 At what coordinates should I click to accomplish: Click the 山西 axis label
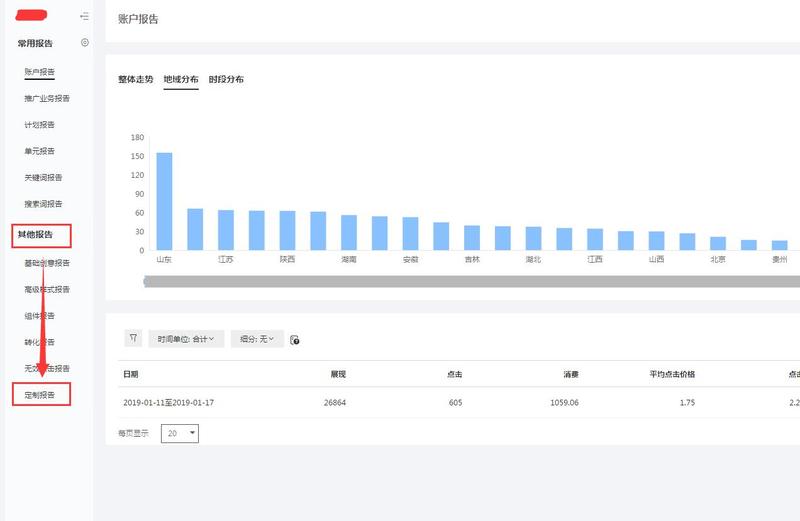tap(657, 259)
